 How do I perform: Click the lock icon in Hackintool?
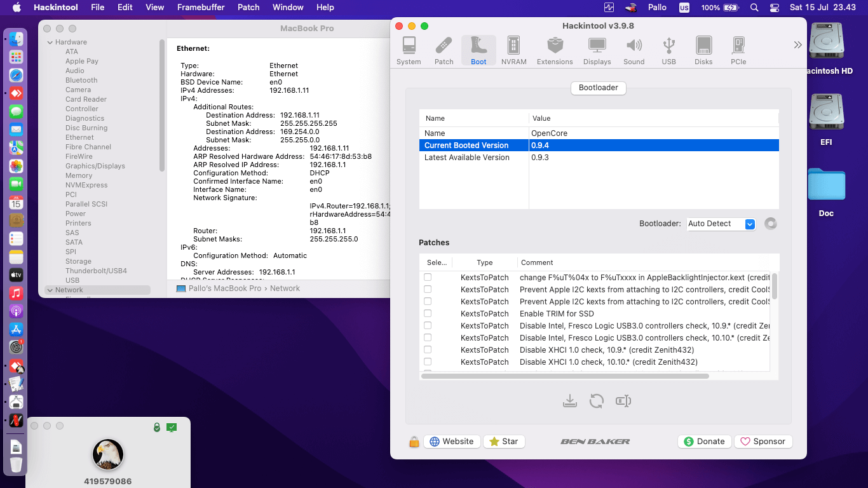click(x=414, y=442)
